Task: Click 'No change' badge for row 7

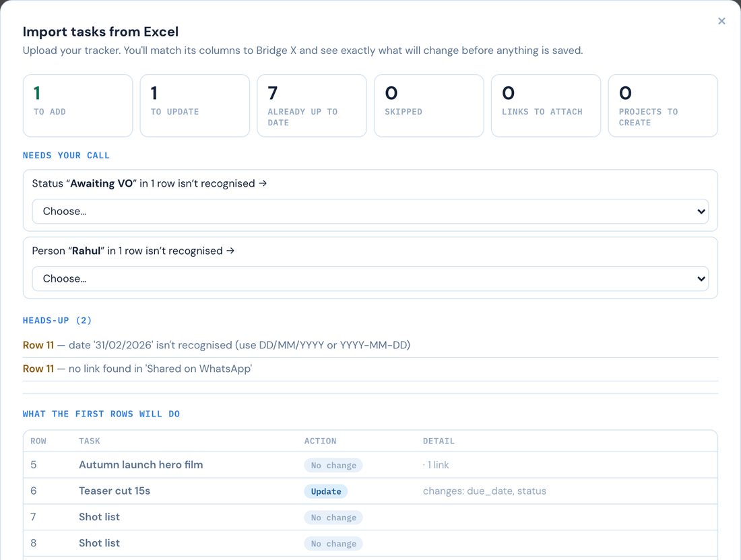Action: [x=333, y=518]
